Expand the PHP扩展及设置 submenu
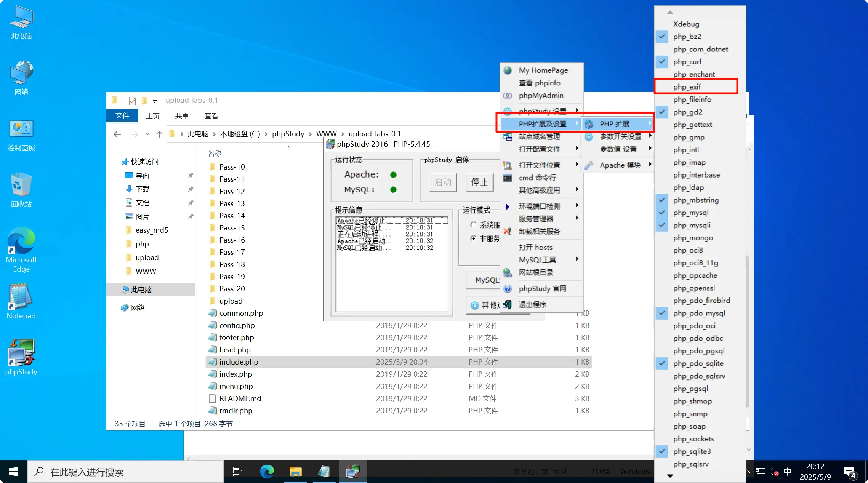Image resolution: width=868 pixels, height=483 pixels. (541, 124)
